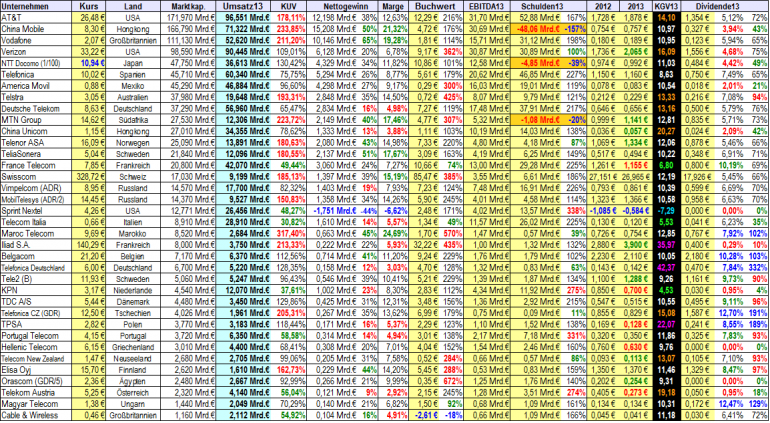Click the AT&T company cell
The image size is (770, 423).
(x=36, y=18)
